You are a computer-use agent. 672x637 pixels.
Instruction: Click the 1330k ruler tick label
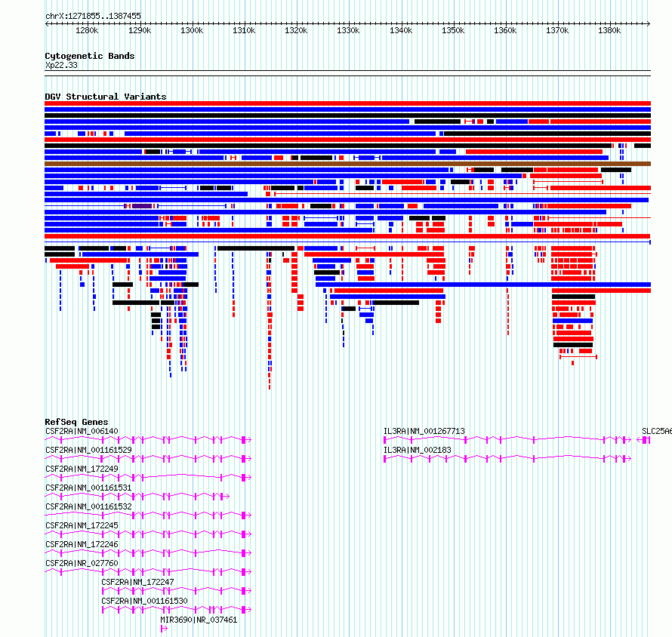(x=348, y=31)
